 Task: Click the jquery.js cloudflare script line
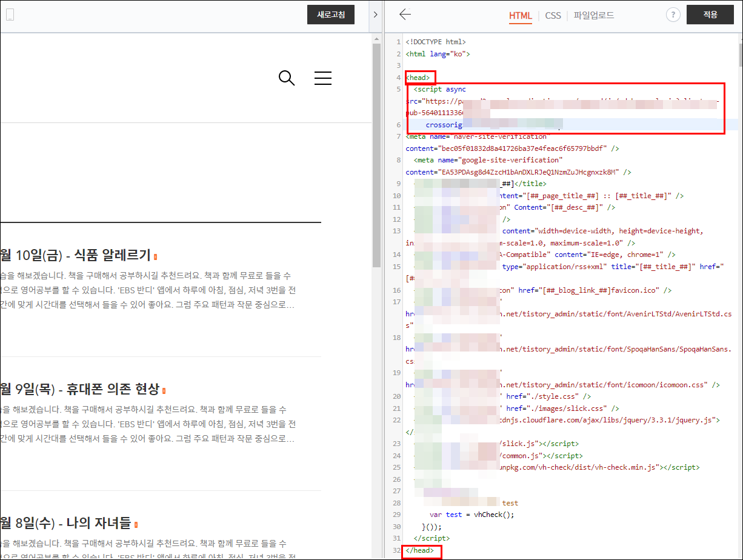point(608,420)
